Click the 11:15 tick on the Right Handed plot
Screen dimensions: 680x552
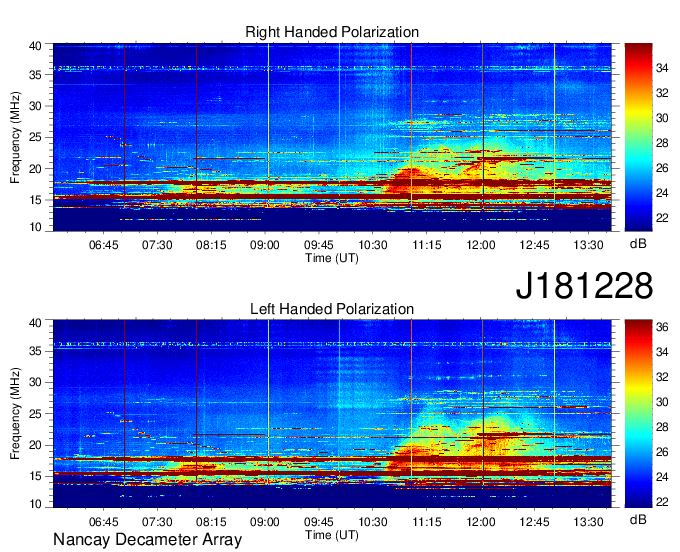pos(427,245)
